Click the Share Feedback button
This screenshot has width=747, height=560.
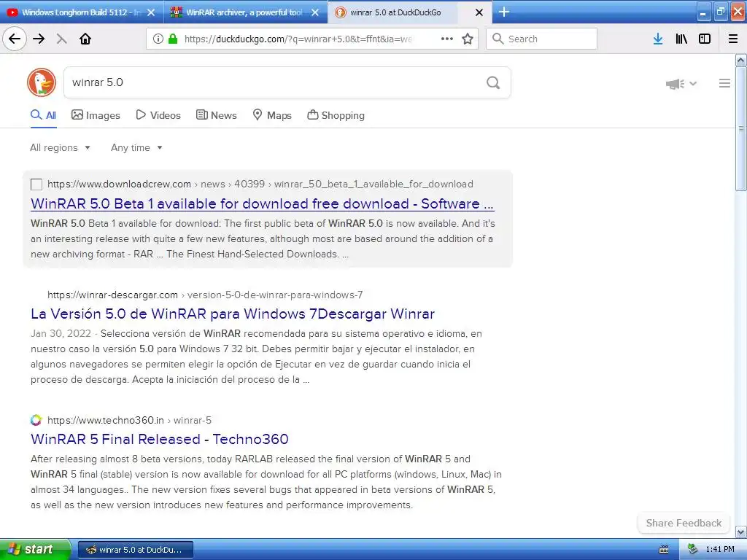(x=684, y=523)
